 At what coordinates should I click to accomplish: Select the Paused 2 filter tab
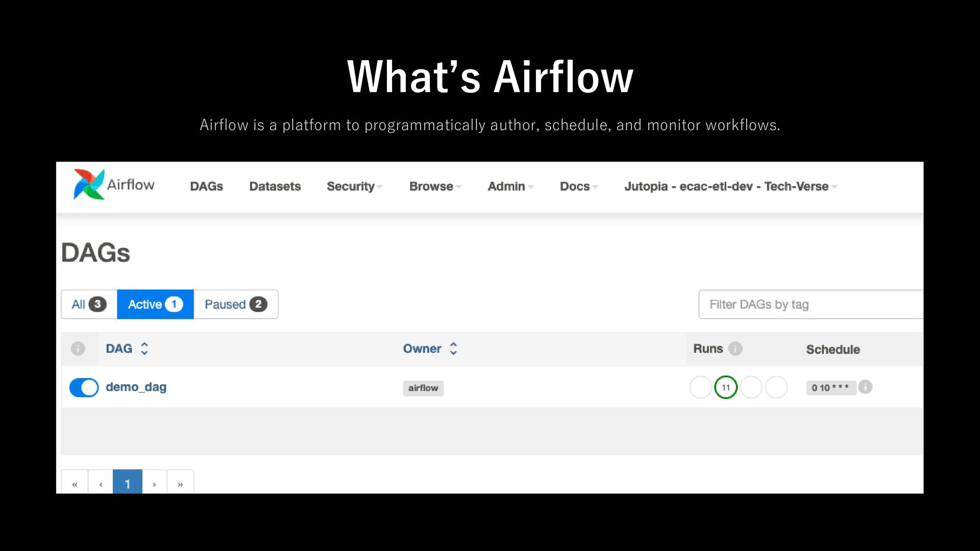(x=236, y=304)
